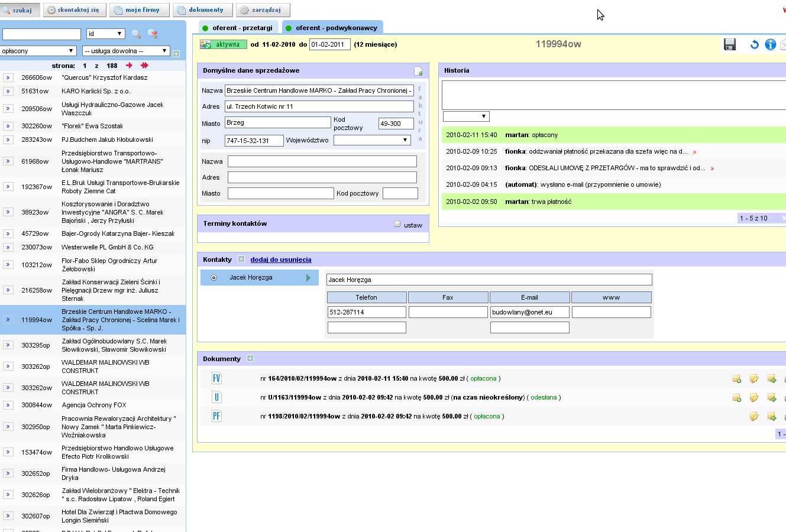Click the Historia note text area
The image size is (786, 532).
(614, 95)
